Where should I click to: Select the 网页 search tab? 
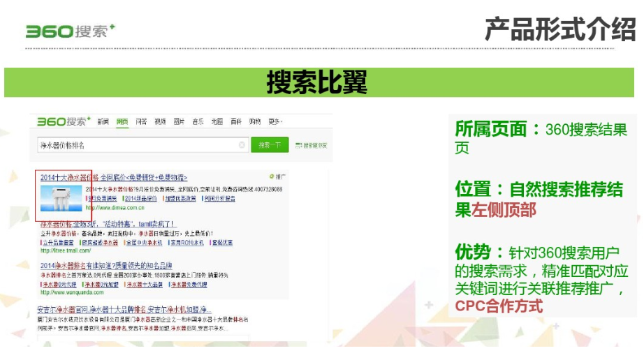pos(122,122)
